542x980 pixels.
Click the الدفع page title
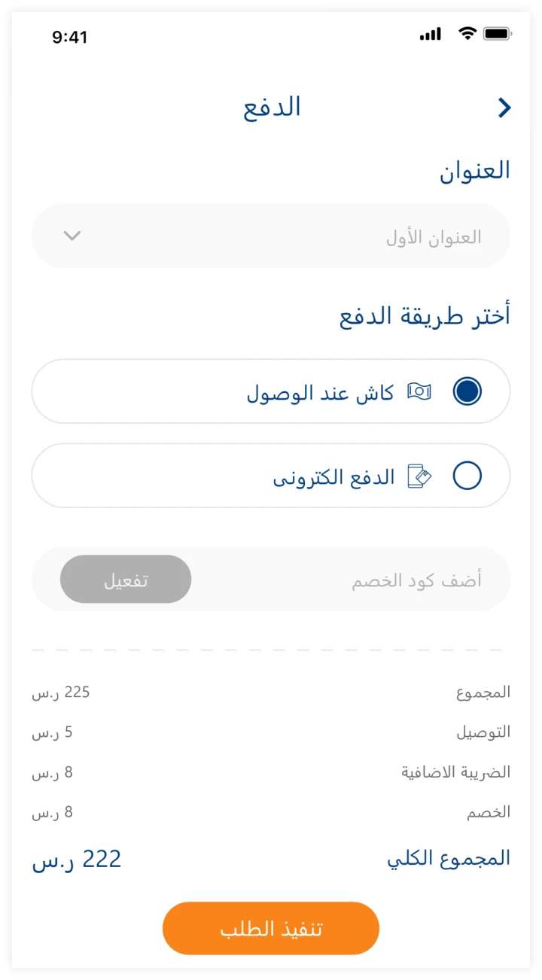(272, 108)
